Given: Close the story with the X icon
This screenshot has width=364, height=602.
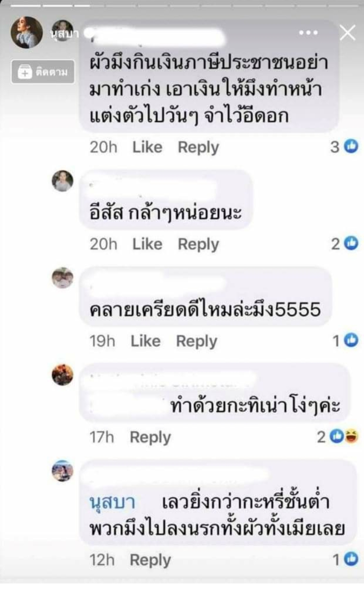Looking at the screenshot, I should pos(347,33).
